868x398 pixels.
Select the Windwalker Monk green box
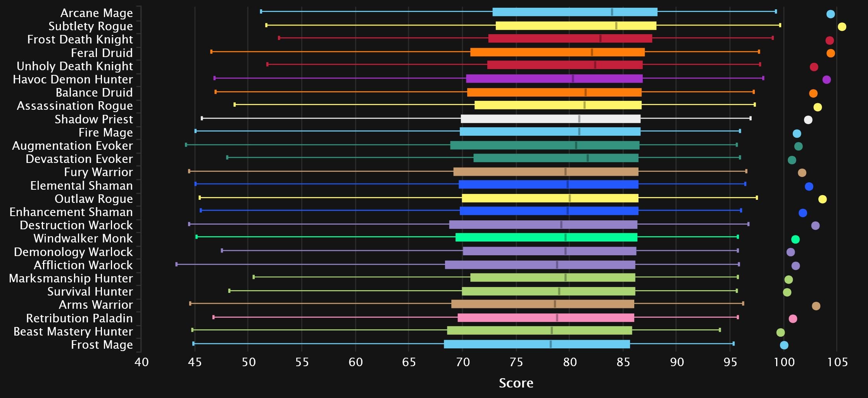click(546, 237)
